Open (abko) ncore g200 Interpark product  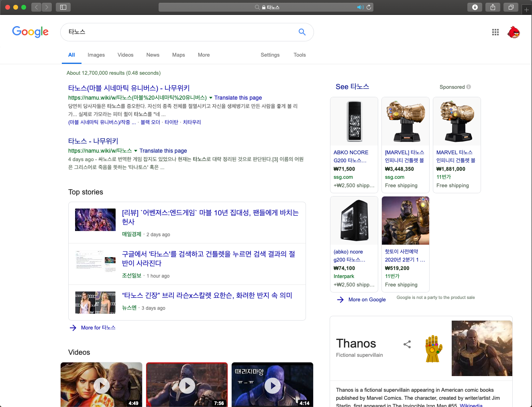point(354,244)
